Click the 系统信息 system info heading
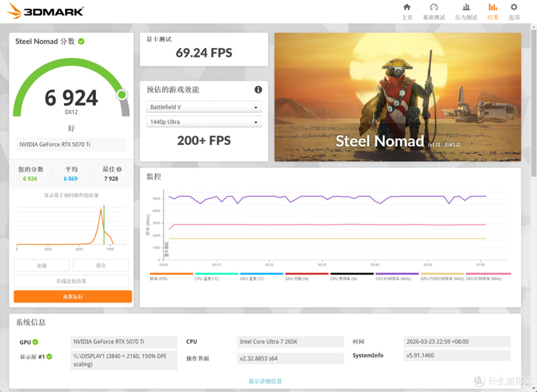Image resolution: width=537 pixels, height=392 pixels. [30, 322]
